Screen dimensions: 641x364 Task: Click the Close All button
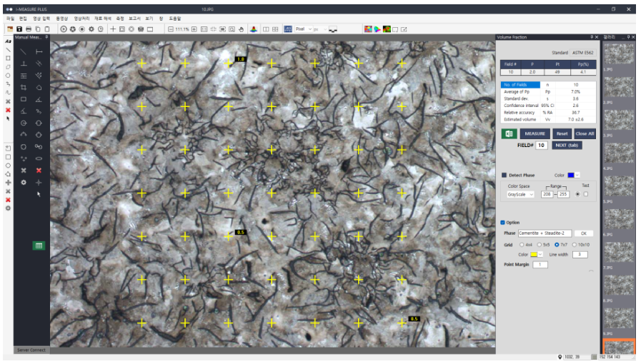click(x=584, y=133)
